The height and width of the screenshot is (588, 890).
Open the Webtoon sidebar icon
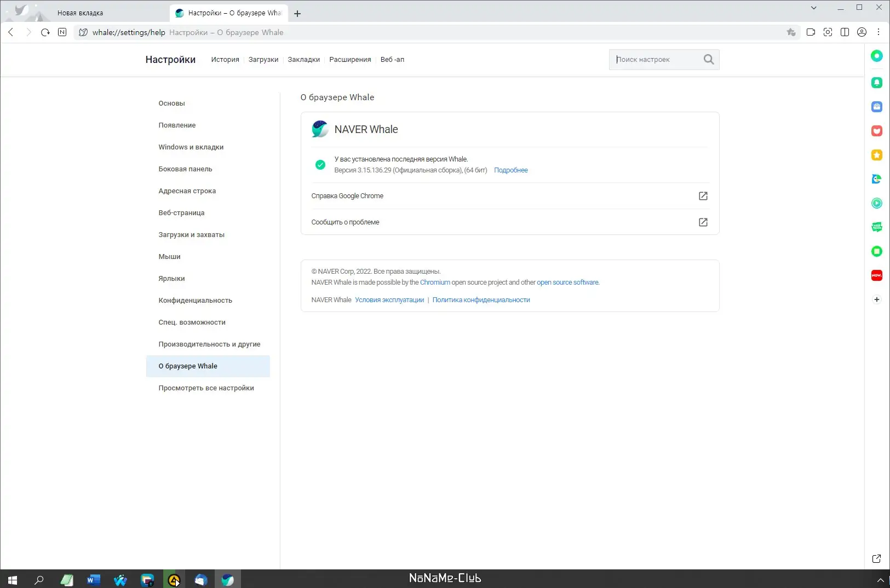(877, 227)
